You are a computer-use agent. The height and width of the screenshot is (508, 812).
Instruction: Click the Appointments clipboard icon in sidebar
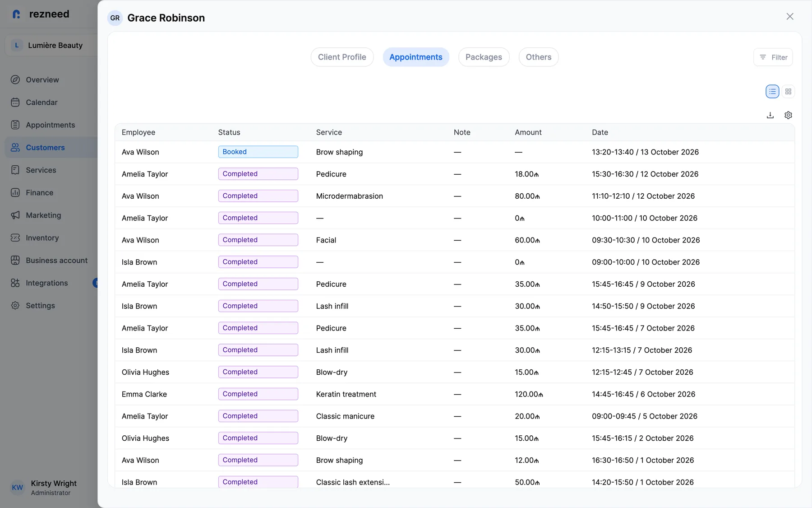15,125
